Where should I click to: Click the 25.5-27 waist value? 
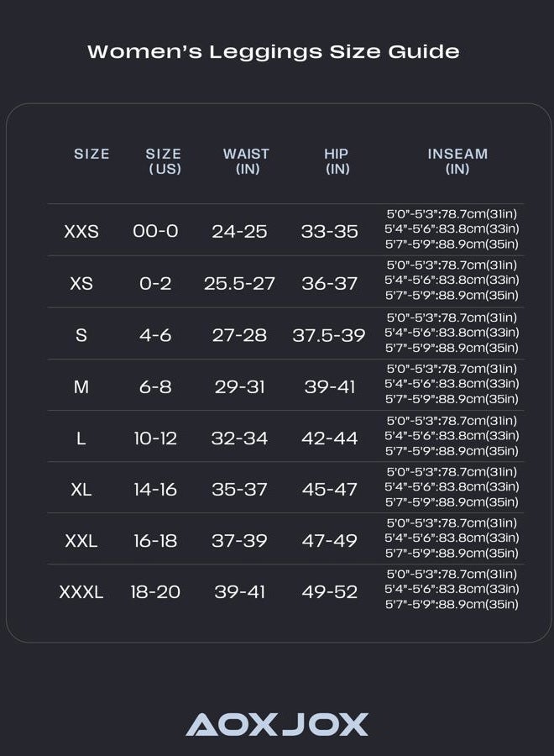(x=239, y=283)
